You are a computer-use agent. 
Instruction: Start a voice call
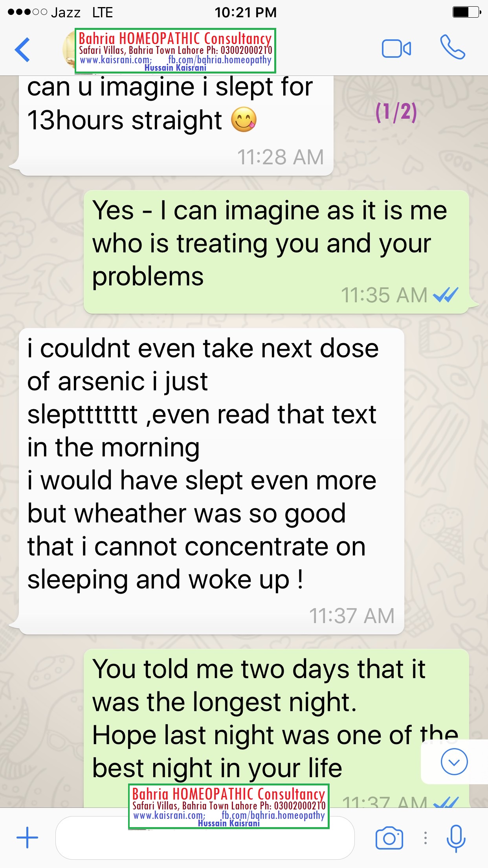pyautogui.click(x=453, y=48)
